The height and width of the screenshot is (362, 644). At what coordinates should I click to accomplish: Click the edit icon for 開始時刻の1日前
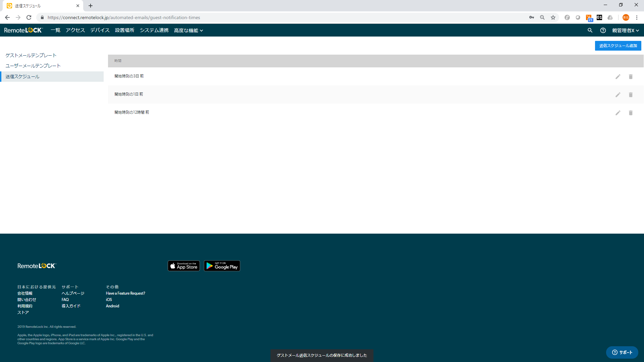(618, 95)
